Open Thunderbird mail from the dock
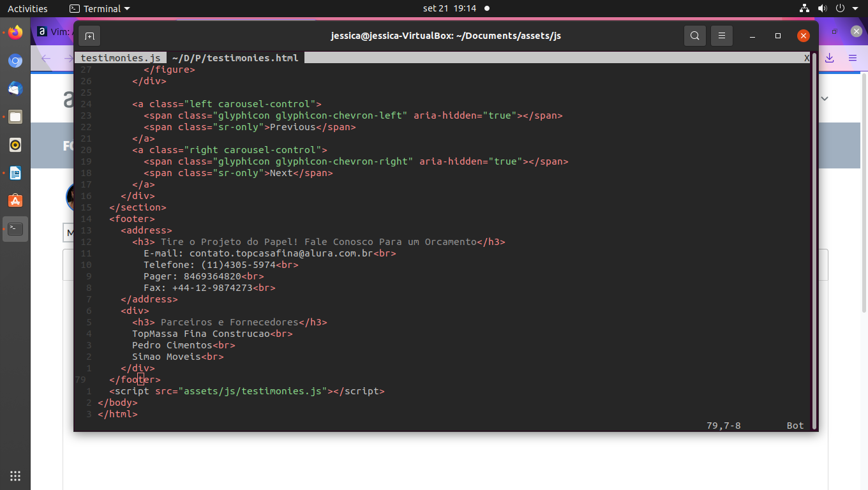 pos(15,89)
